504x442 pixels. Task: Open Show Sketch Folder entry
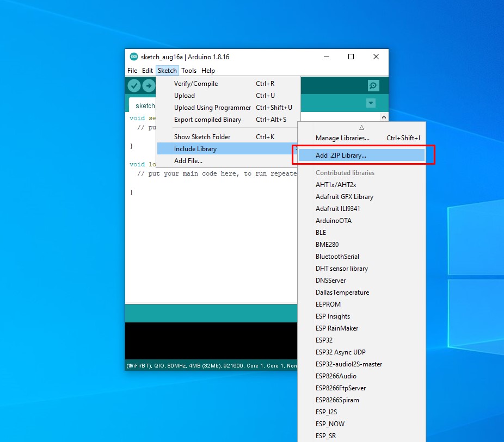coord(202,137)
